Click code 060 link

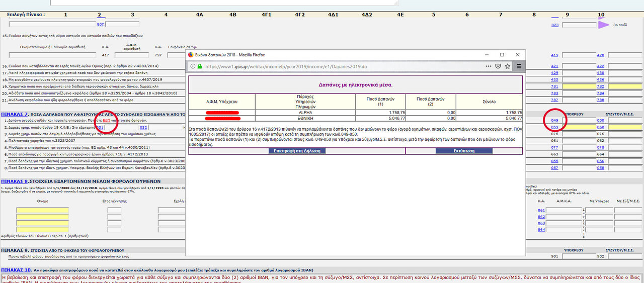click(600, 127)
